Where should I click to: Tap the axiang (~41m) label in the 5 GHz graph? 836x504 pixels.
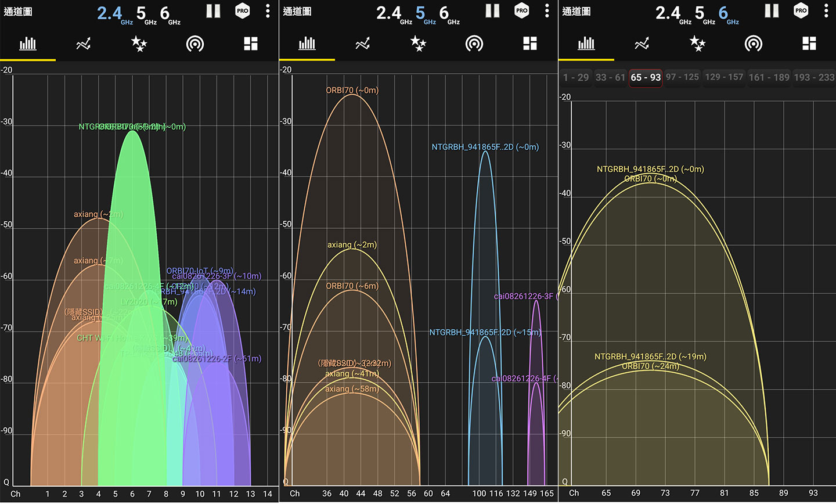[352, 373]
